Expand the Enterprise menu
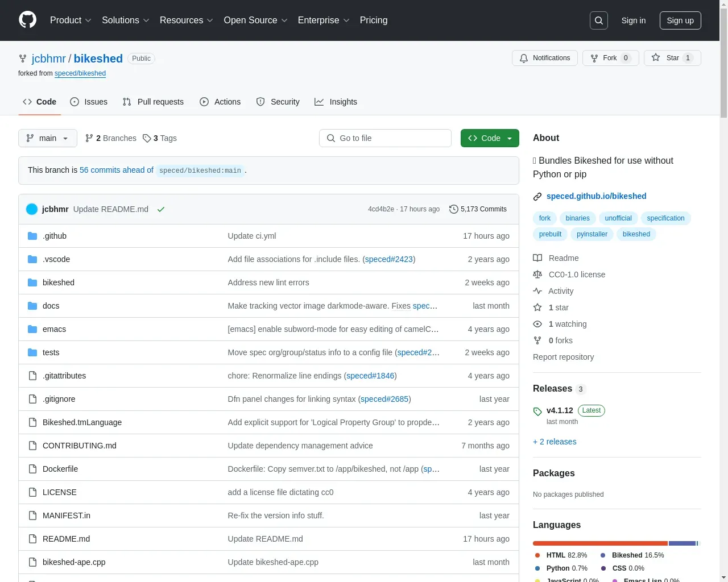Screen dimensions: 728x582 pos(324,20)
